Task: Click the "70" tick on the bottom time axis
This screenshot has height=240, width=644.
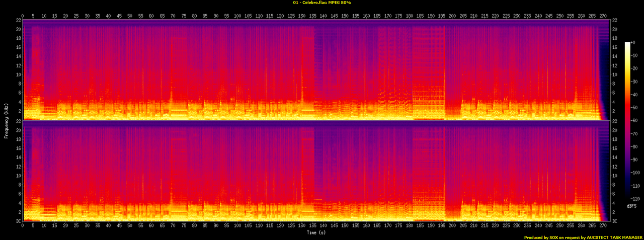Action: click(x=173, y=226)
